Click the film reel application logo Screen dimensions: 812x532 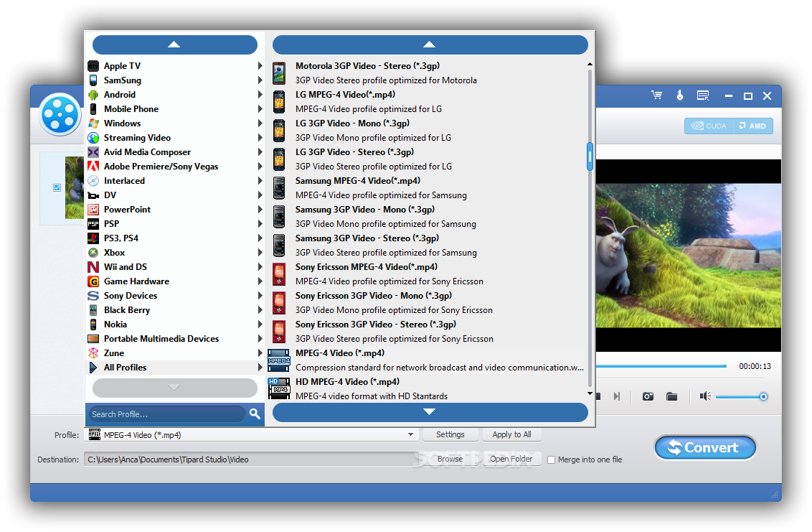tap(60, 115)
